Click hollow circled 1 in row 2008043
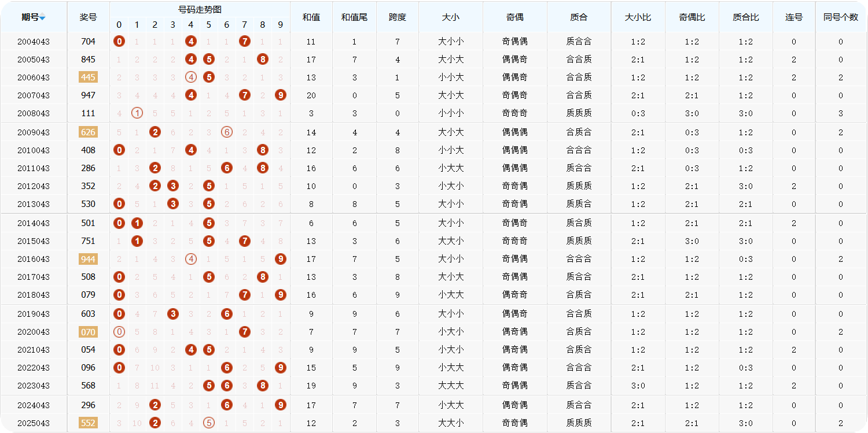The height and width of the screenshot is (433, 868). coord(137,113)
